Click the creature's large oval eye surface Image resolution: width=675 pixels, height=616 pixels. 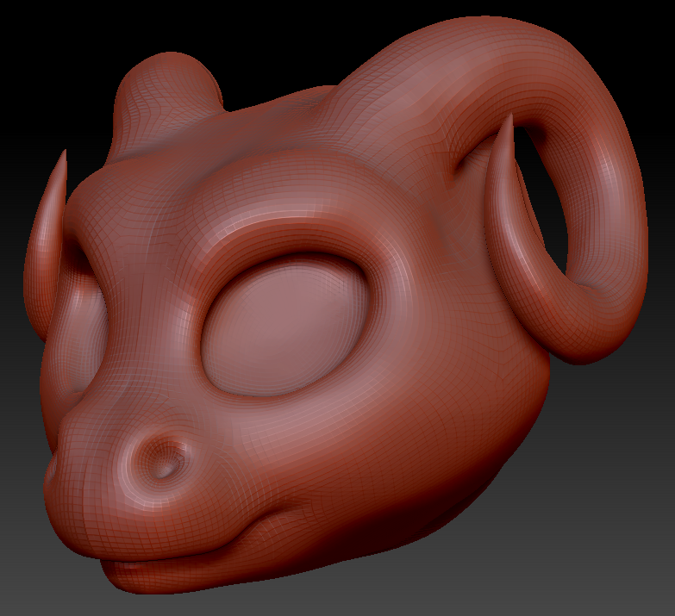point(286,327)
